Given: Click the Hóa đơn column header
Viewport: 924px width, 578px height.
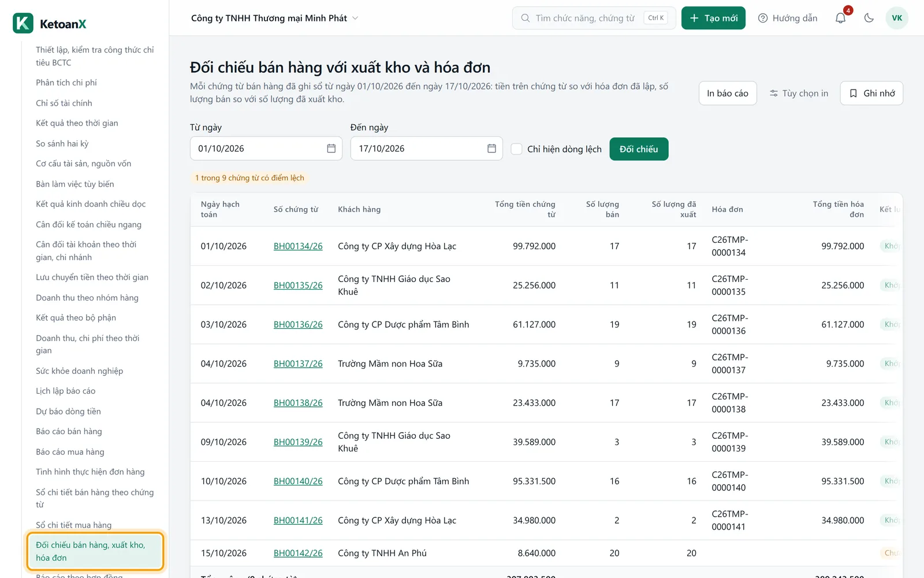Looking at the screenshot, I should pos(727,209).
